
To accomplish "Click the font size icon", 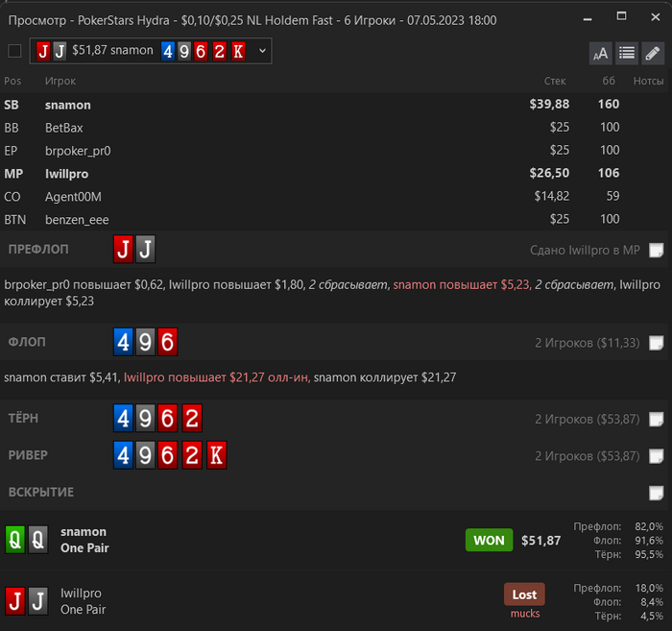I will [600, 54].
